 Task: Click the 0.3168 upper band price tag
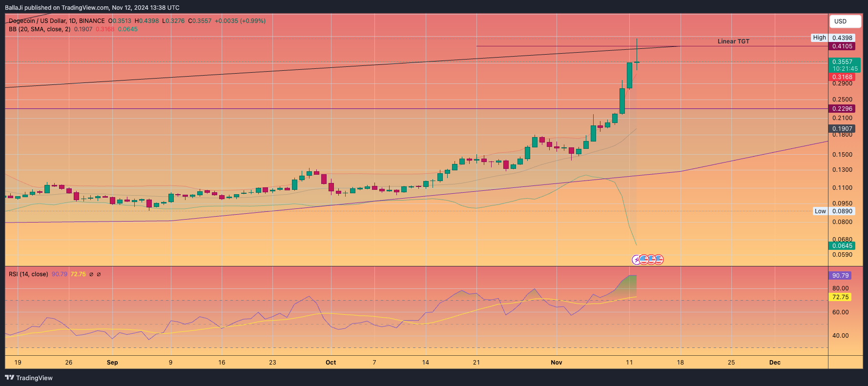[842, 77]
